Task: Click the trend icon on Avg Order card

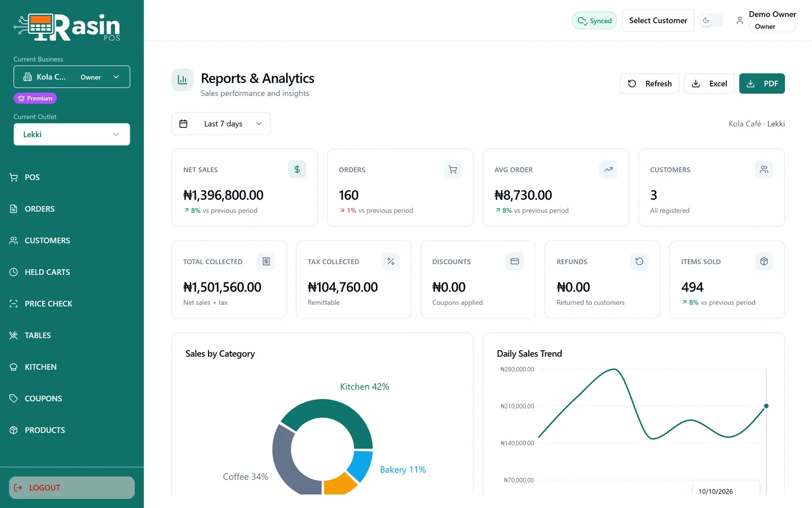Action: (x=608, y=170)
